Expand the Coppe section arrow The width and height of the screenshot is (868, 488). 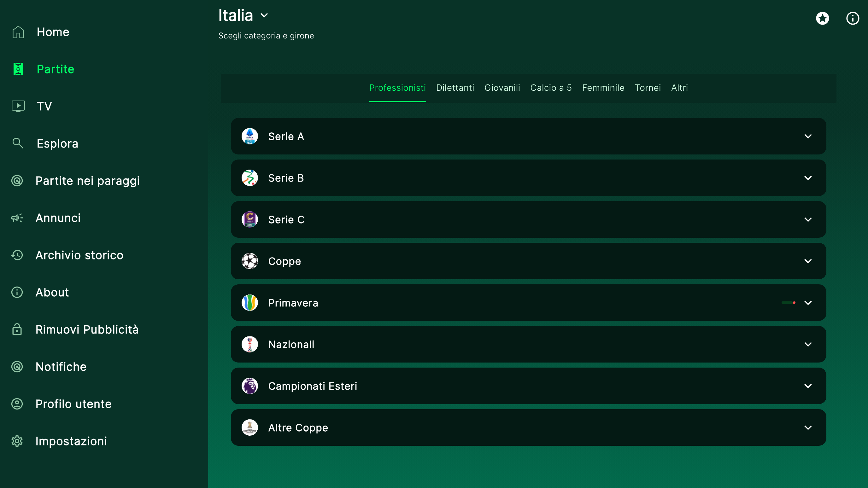point(808,261)
